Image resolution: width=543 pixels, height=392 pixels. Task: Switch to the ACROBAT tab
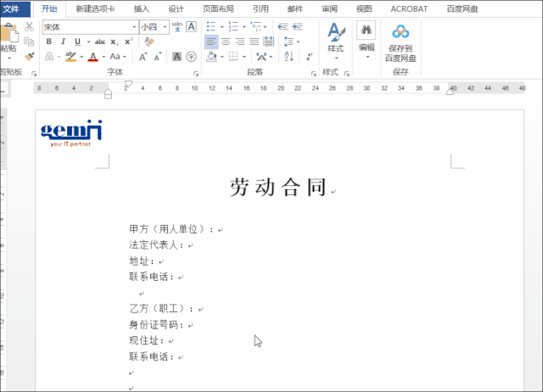pos(409,9)
